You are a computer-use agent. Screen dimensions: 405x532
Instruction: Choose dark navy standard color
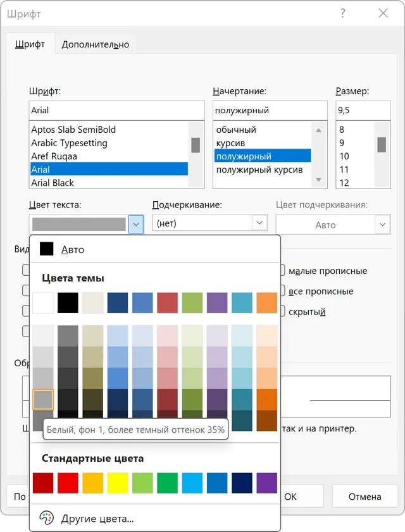pos(242,483)
